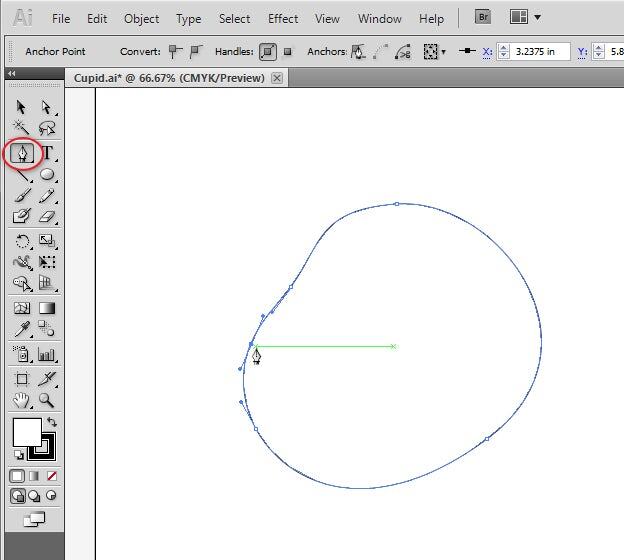Open the Effect menu
This screenshot has width=624, height=560.
283,19
